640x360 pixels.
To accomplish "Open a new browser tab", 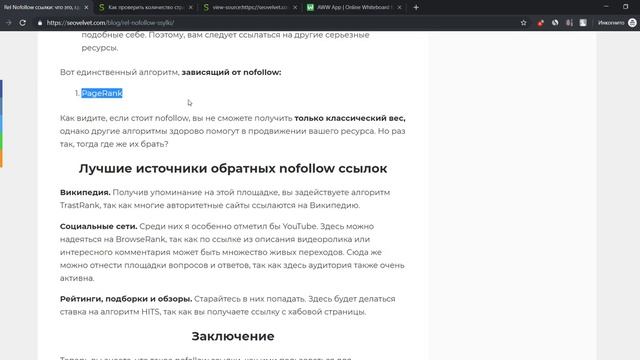I will tap(416, 7).
